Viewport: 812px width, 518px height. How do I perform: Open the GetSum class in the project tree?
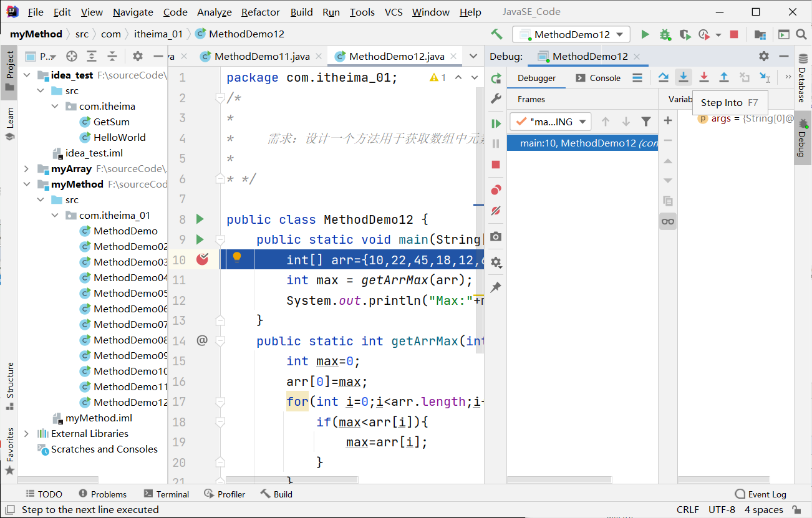click(111, 122)
